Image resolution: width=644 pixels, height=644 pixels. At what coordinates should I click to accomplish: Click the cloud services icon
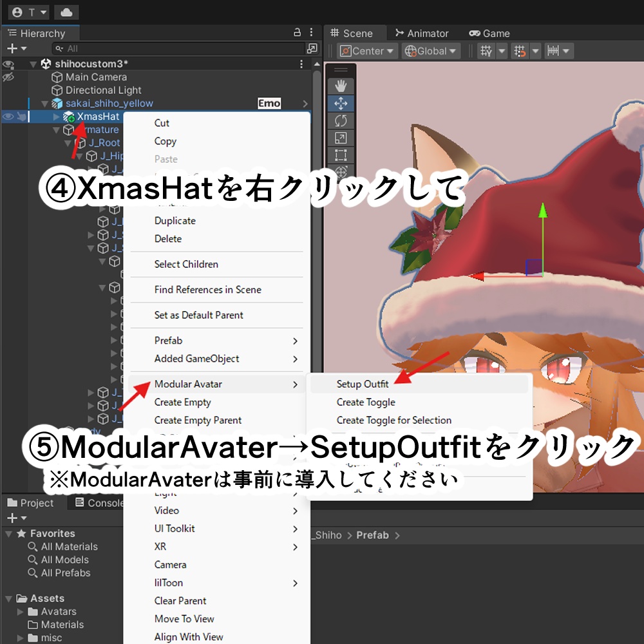coord(66,12)
